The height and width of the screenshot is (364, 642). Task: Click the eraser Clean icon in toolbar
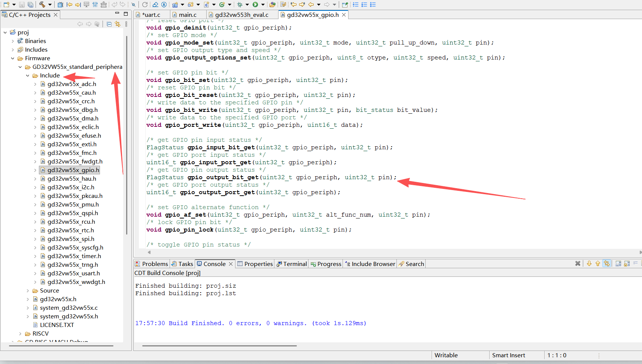(x=155, y=4)
